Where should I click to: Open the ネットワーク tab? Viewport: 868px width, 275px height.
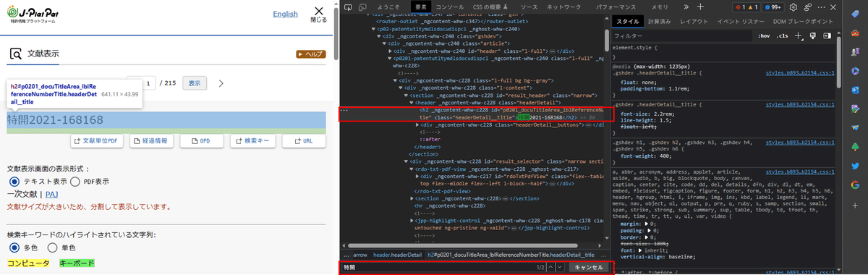point(563,7)
